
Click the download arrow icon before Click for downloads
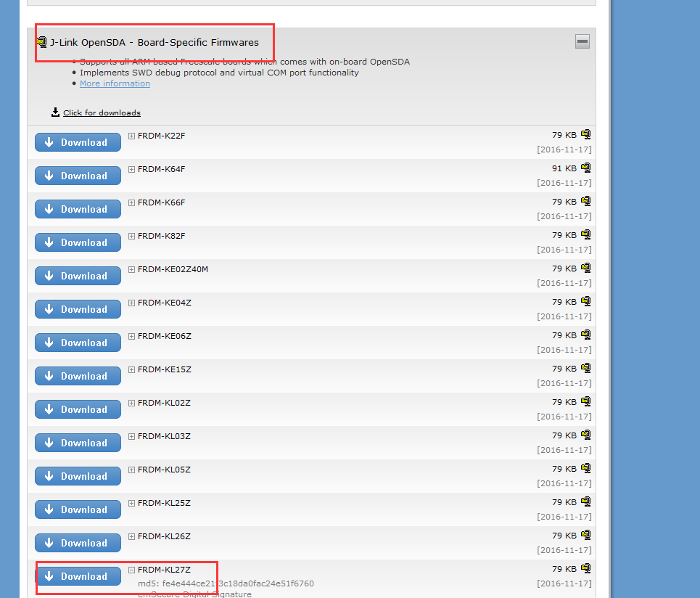55,112
